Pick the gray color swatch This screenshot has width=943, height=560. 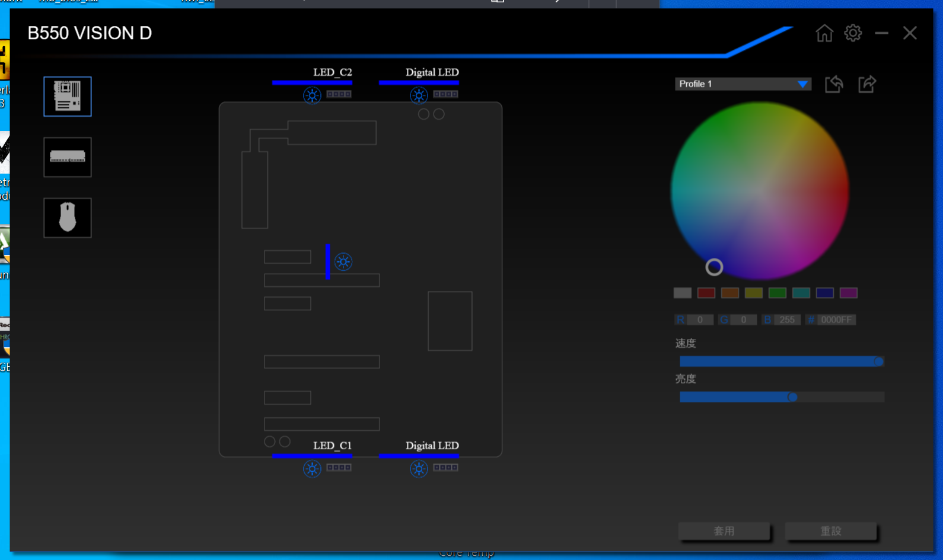click(683, 293)
